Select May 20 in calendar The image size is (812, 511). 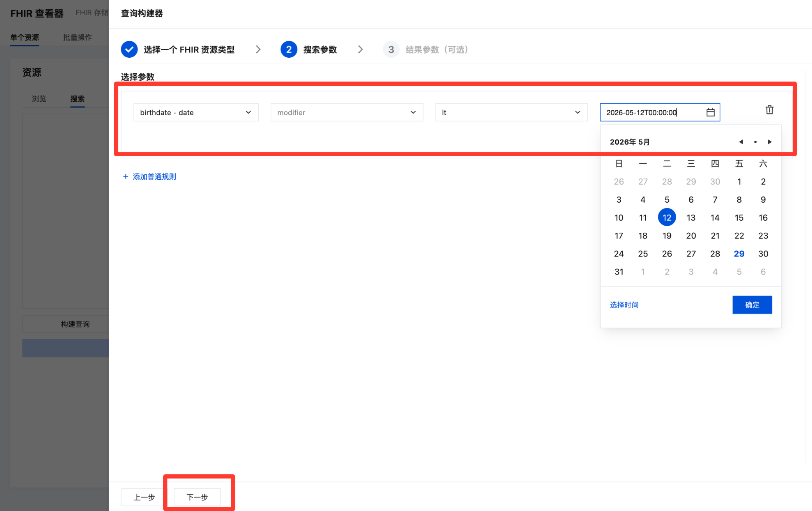pos(691,236)
